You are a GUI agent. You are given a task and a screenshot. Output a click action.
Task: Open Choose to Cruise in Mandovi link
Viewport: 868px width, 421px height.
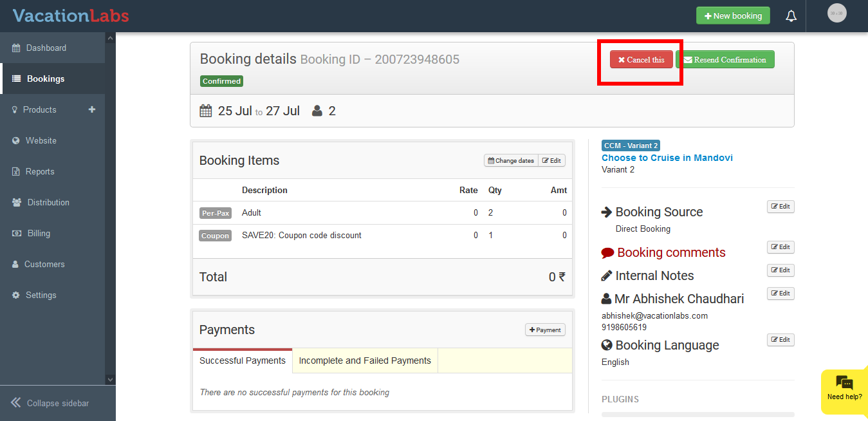667,158
